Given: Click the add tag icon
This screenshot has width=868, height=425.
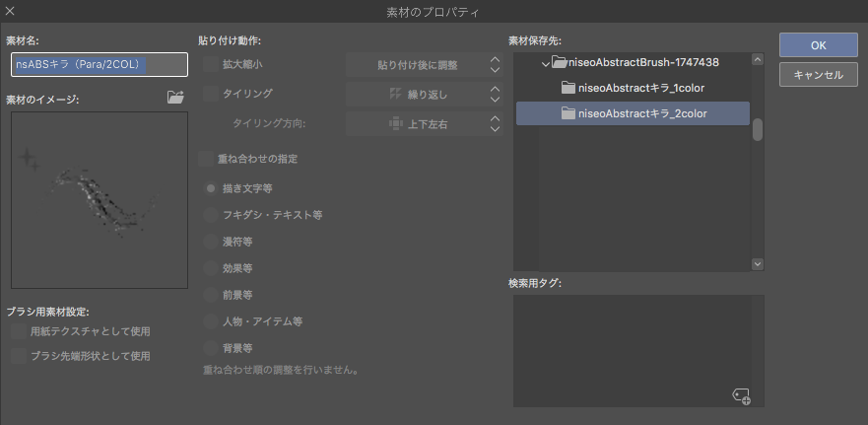Looking at the screenshot, I should [741, 395].
